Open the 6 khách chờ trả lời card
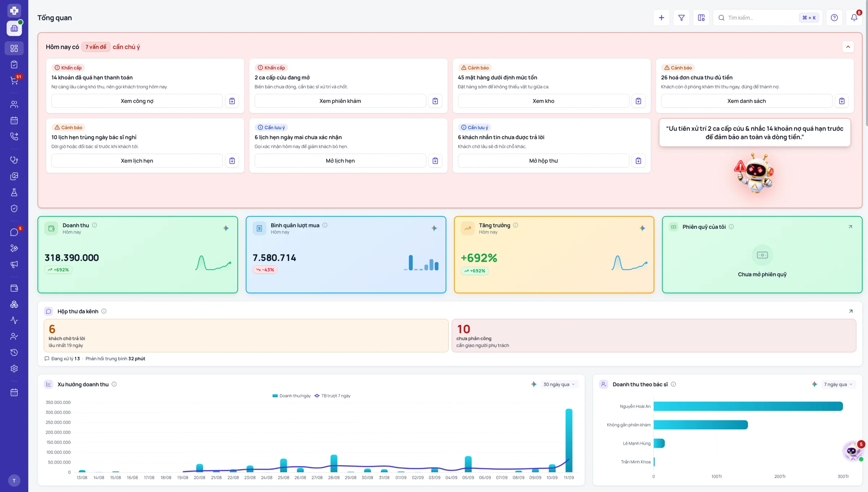 pos(246,336)
